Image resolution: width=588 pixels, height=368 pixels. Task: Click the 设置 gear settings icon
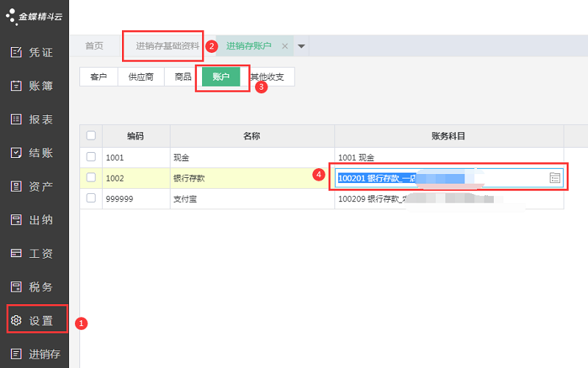(x=16, y=321)
